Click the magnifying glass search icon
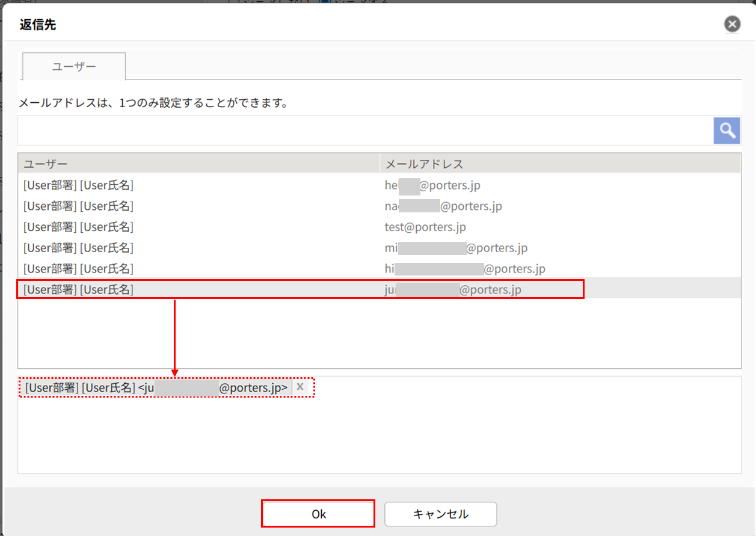756x536 pixels. pyautogui.click(x=727, y=131)
